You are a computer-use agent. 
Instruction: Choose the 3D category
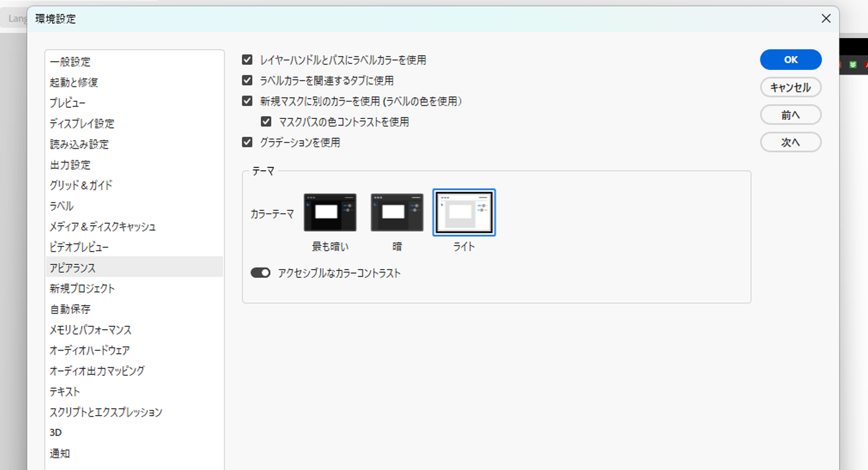point(134,433)
